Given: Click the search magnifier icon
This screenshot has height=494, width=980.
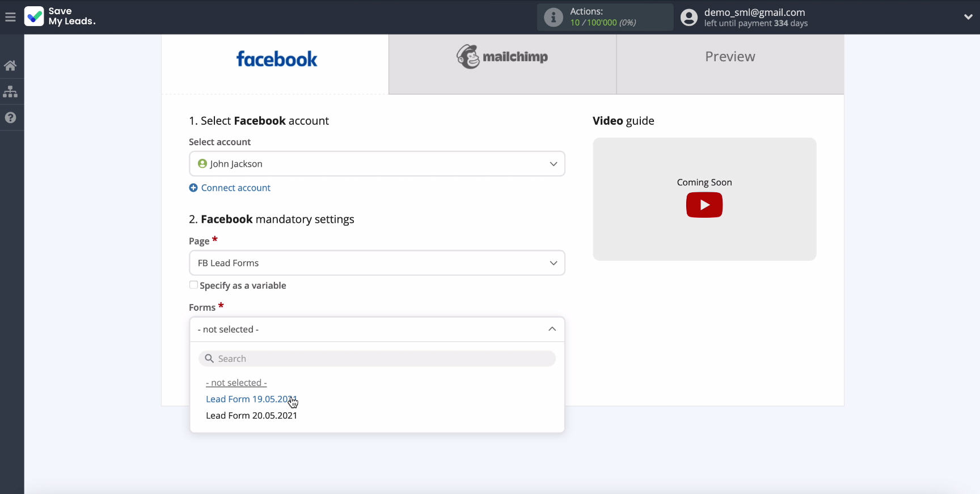Looking at the screenshot, I should 209,358.
